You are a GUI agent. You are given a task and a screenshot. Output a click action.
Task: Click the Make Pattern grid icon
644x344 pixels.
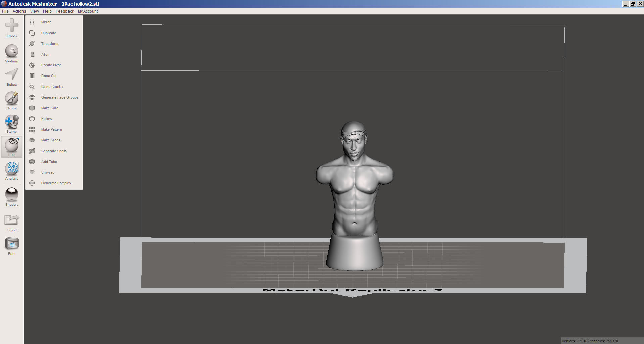pyautogui.click(x=32, y=129)
